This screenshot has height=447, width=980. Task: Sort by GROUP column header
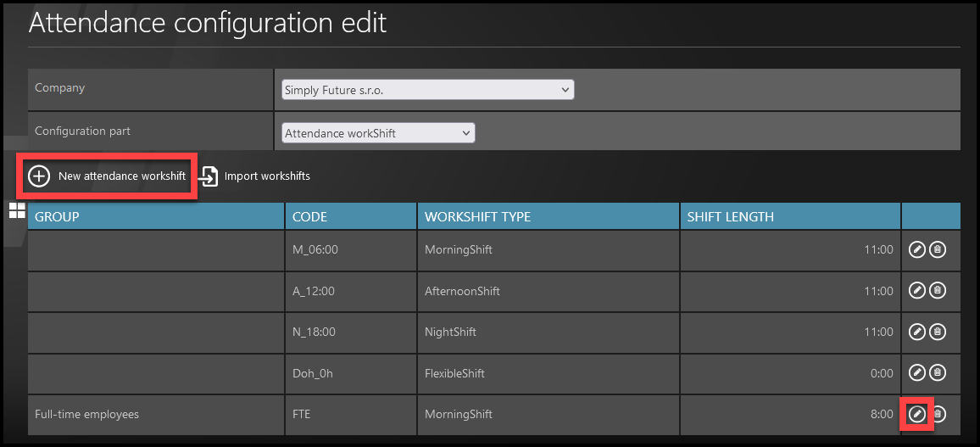click(x=57, y=216)
